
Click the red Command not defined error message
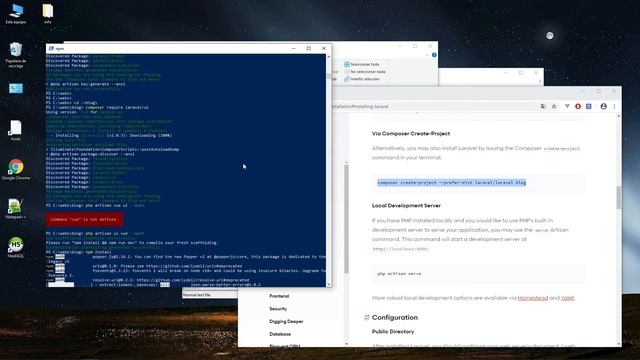tap(84, 219)
